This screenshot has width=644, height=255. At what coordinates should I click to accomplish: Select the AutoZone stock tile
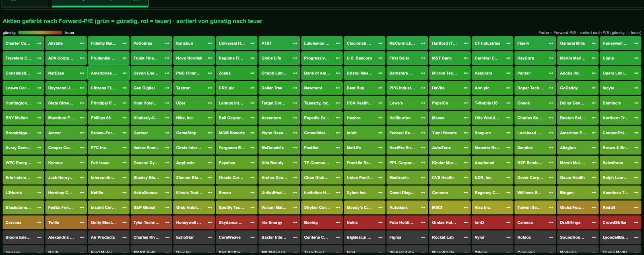pos(449,148)
